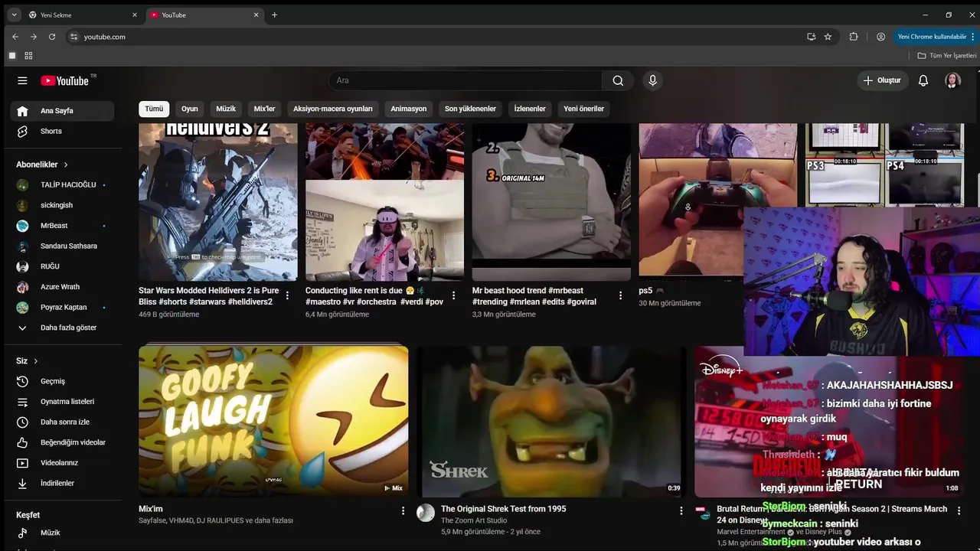The width and height of the screenshot is (980, 551).
Task: Open the YouTube hamburger guide menu
Action: coord(22,80)
